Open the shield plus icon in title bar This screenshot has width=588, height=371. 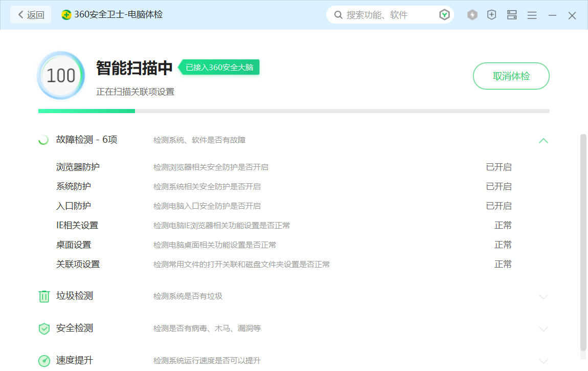pyautogui.click(x=492, y=15)
